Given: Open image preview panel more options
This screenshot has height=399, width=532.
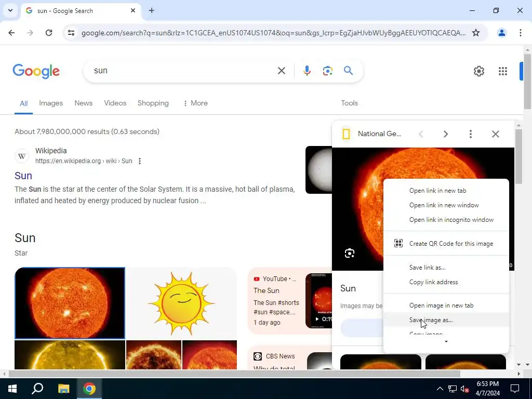Looking at the screenshot, I should pyautogui.click(x=470, y=134).
